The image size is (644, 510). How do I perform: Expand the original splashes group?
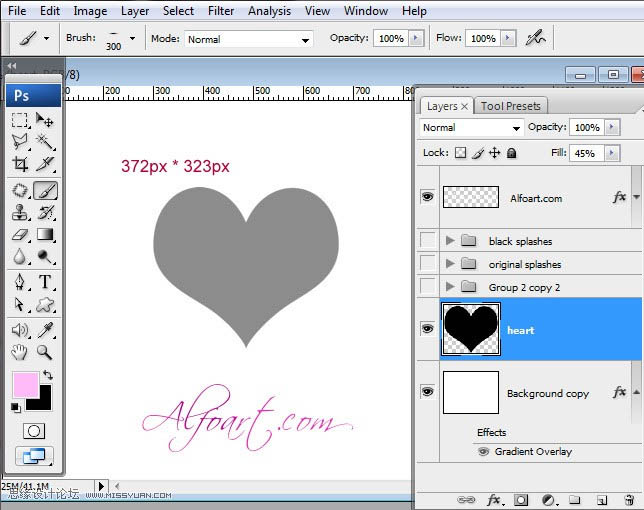tap(450, 264)
